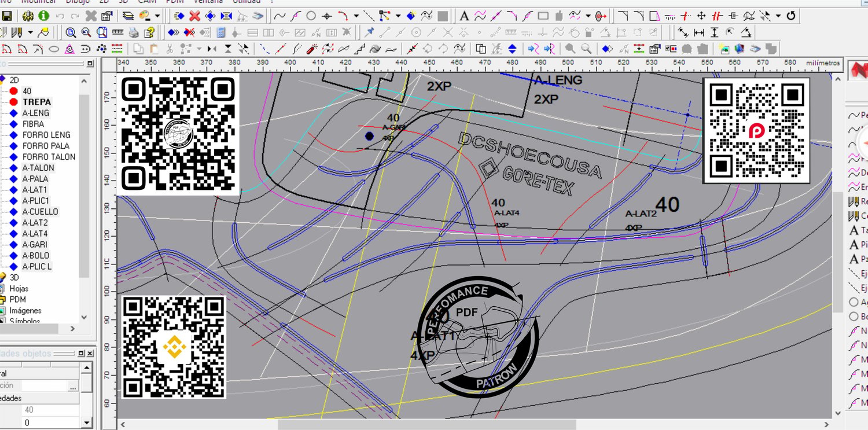Select the A-PALA layer
868x430 pixels.
pos(35,179)
